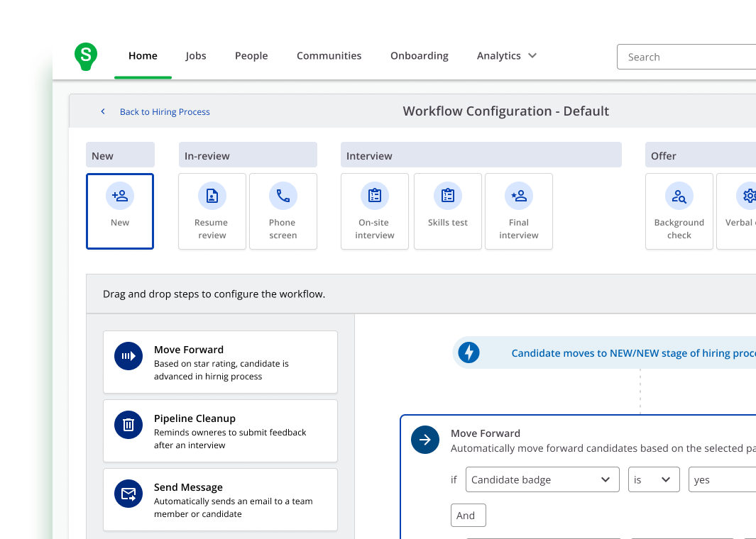Viewport: 756px width, 539px height.
Task: Click the Pipeline Cleanup trash icon
Action: [128, 425]
